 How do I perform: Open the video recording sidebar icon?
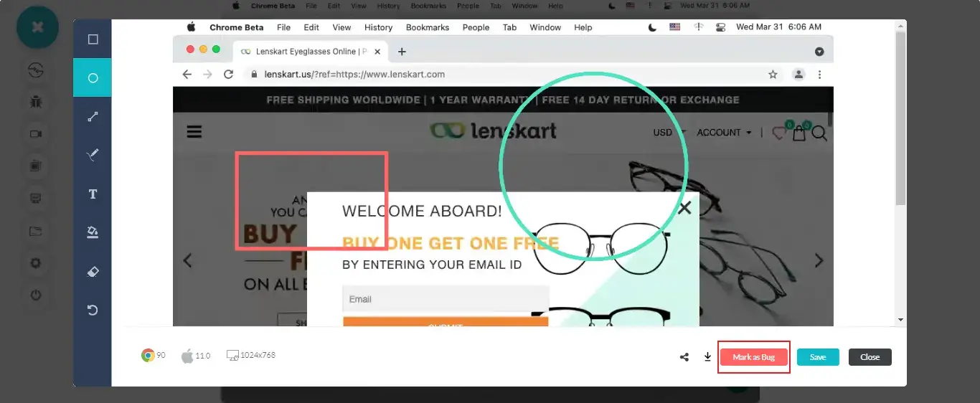[36, 134]
